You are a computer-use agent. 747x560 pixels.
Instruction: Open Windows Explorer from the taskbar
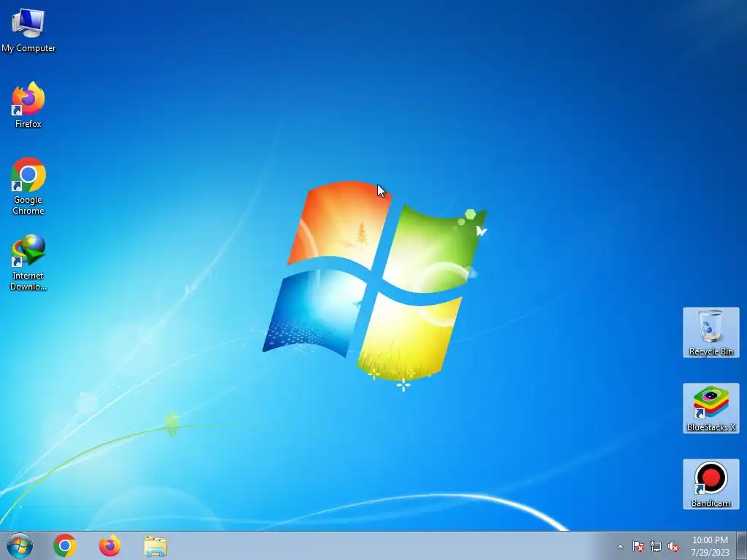(155, 546)
